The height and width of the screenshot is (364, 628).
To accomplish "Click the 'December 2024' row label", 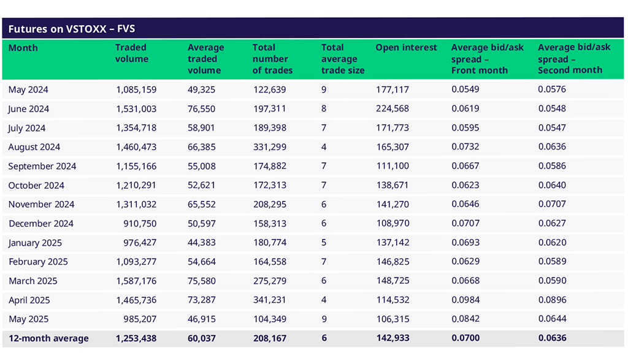I will point(40,224).
